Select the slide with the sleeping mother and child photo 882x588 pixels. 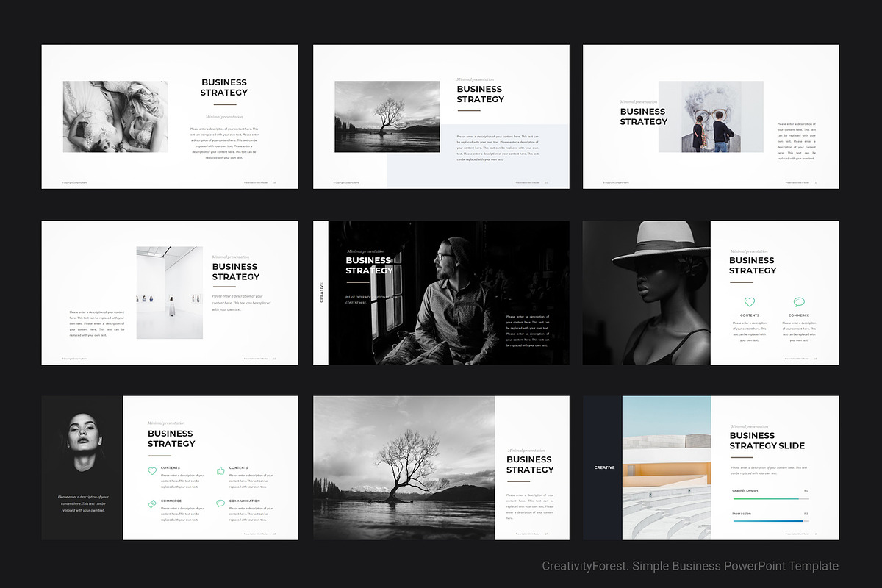(169, 116)
